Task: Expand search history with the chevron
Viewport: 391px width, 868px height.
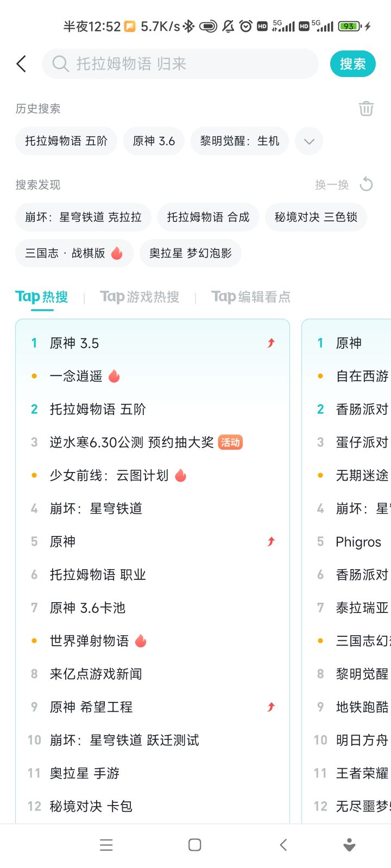Action: pos(309,141)
